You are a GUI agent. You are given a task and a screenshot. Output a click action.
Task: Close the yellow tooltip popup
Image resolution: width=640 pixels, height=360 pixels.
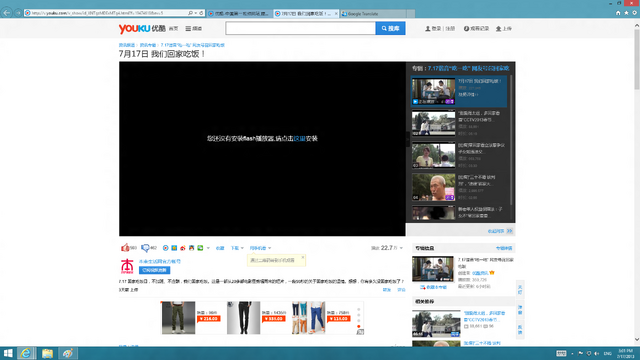coord(302,257)
